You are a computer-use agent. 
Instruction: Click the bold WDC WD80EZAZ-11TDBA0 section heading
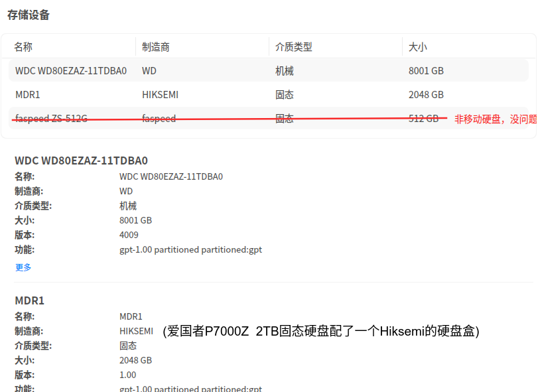[82, 161]
